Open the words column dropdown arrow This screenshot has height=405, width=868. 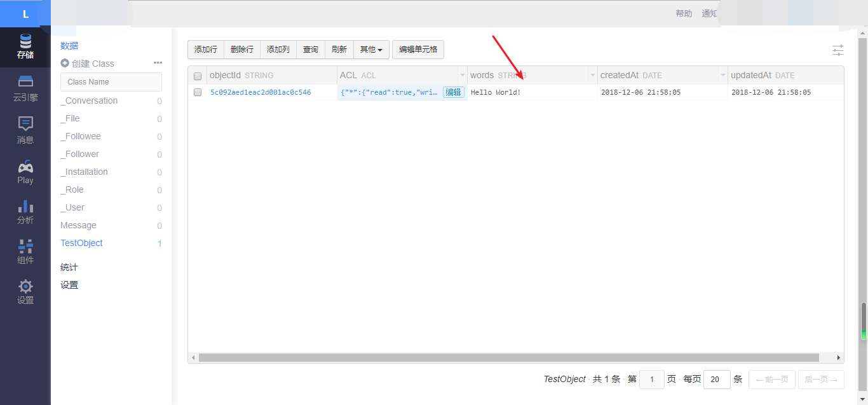(592, 75)
